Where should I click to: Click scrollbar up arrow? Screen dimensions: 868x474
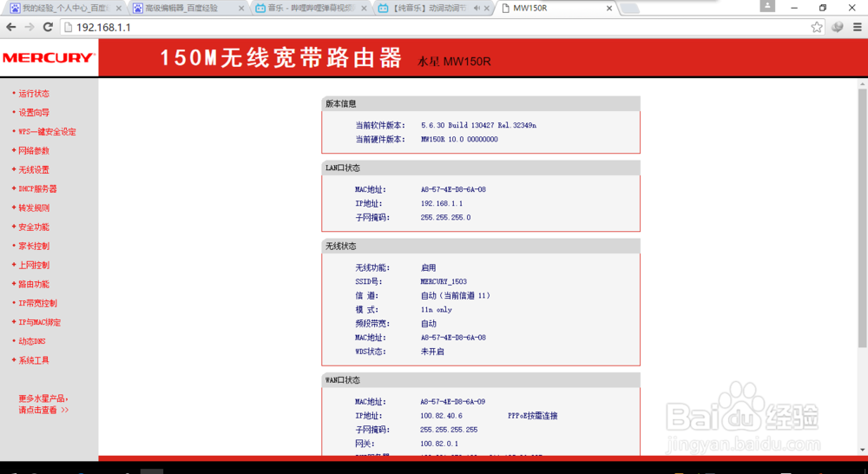pos(863,83)
